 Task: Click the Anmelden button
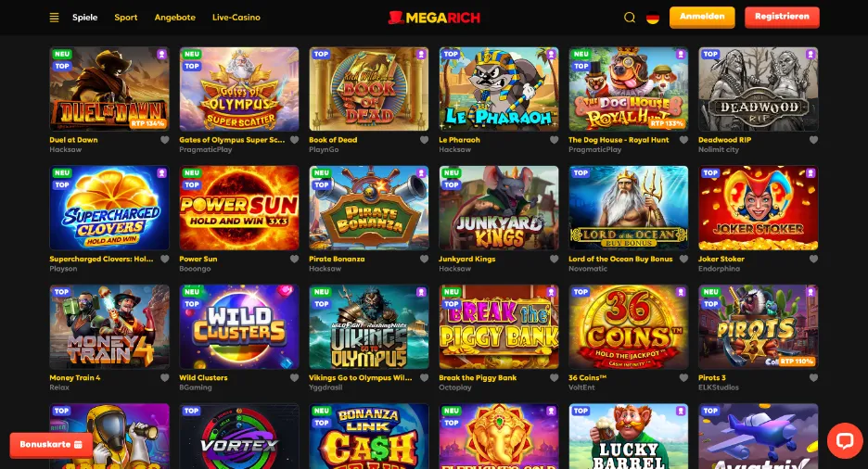(702, 17)
